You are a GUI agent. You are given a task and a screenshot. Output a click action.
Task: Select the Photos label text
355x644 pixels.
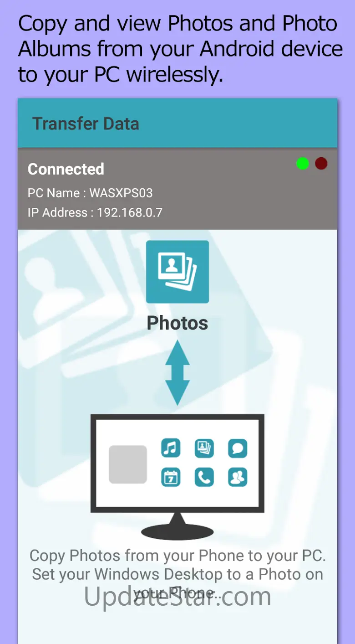click(177, 323)
